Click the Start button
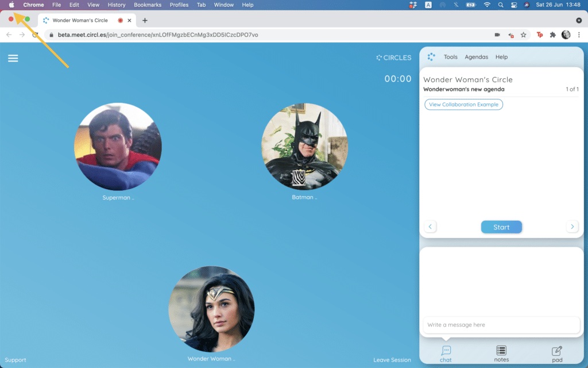Screen dimensions: 588x368 pos(501,227)
